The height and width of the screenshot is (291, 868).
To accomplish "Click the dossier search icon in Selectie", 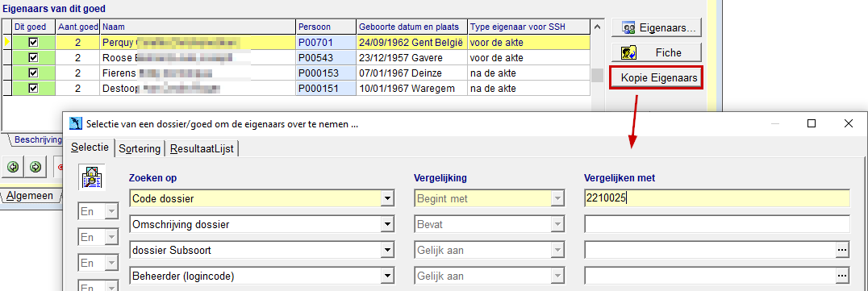I will (91, 177).
